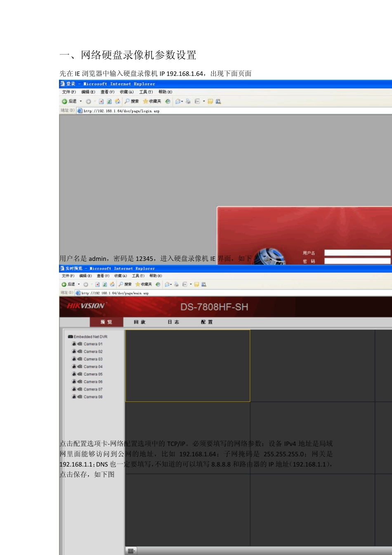
Task: Select Embedded Net DVR tree node
Action: coord(87,337)
